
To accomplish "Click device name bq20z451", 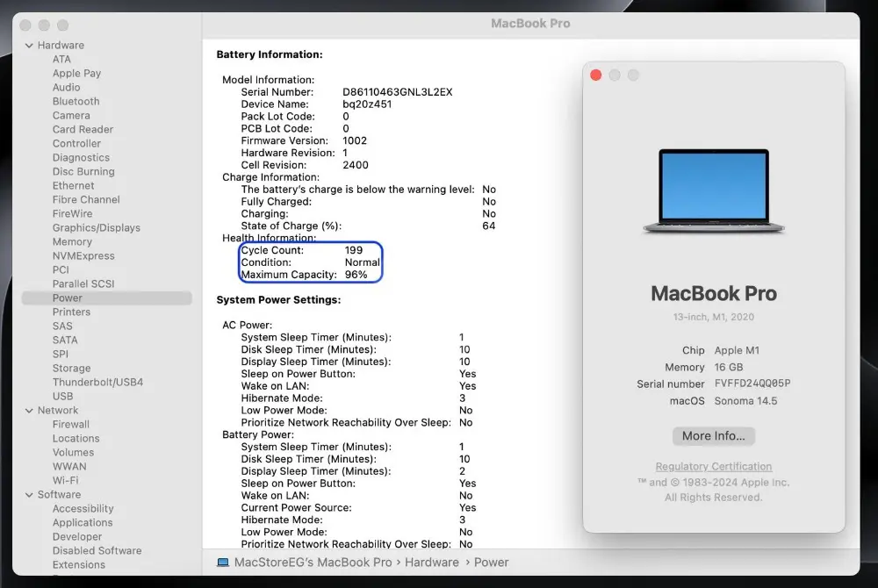I will point(367,104).
